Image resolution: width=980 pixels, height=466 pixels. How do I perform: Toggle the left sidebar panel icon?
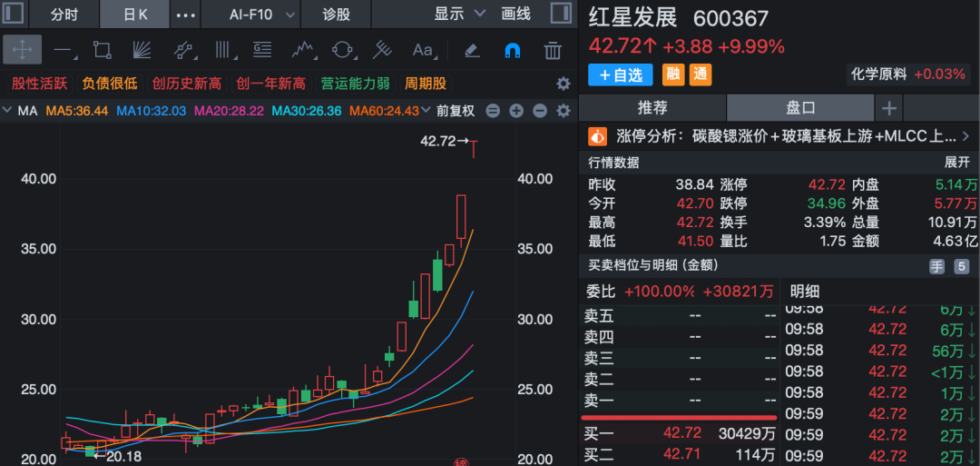coord(13,13)
